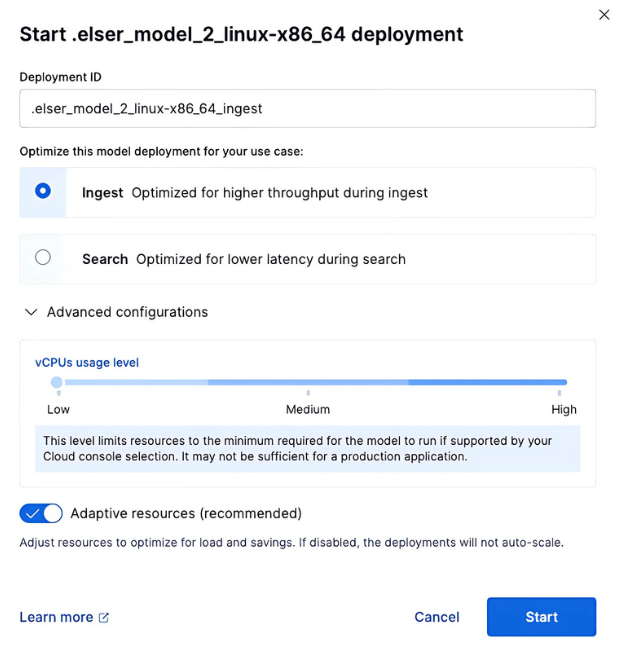Choose the lower latency during search description

[270, 259]
